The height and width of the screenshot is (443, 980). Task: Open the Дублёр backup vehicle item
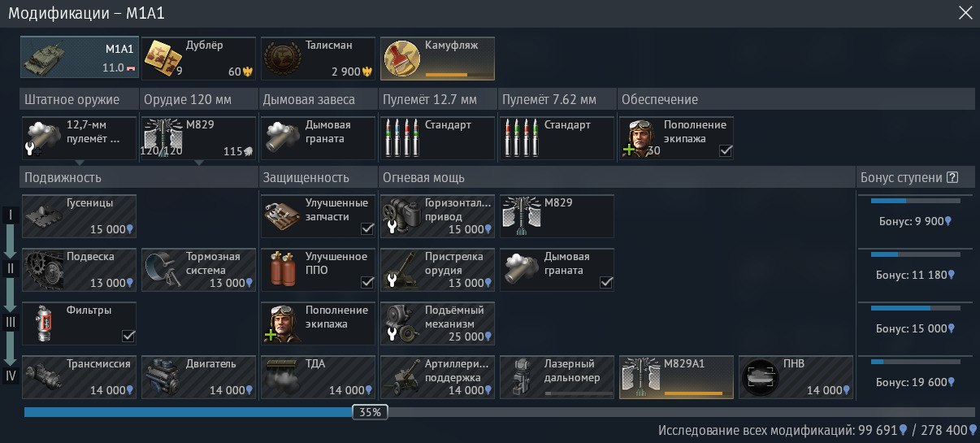[x=198, y=58]
